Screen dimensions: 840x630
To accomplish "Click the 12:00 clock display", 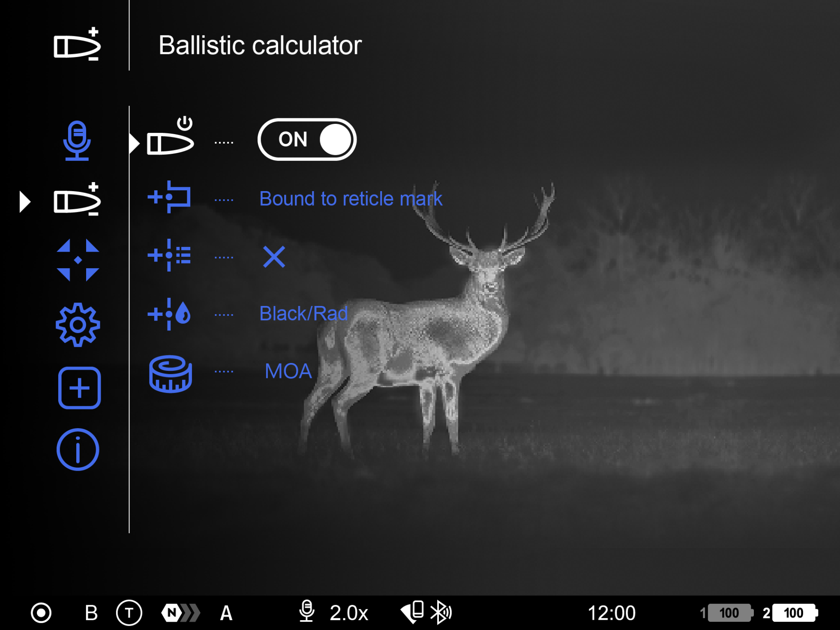I will point(611,613).
